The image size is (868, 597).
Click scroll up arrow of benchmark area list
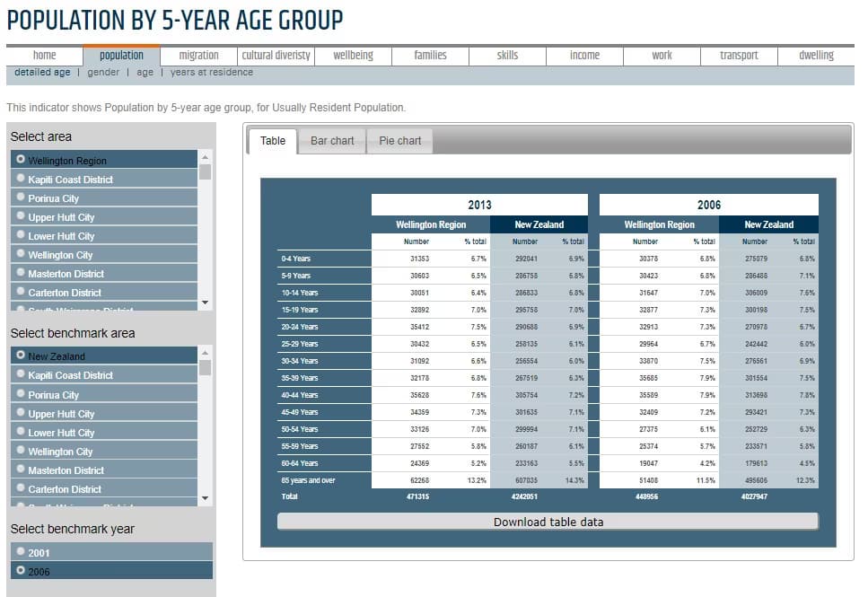pyautogui.click(x=206, y=353)
